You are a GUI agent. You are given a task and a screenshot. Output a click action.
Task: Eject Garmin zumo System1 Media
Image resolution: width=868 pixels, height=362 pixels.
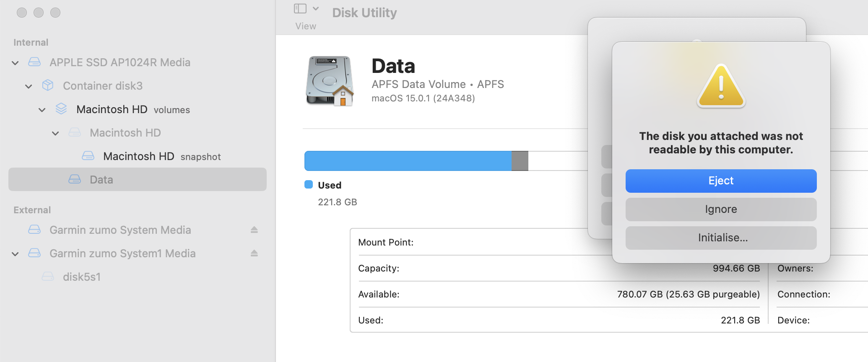pyautogui.click(x=254, y=253)
